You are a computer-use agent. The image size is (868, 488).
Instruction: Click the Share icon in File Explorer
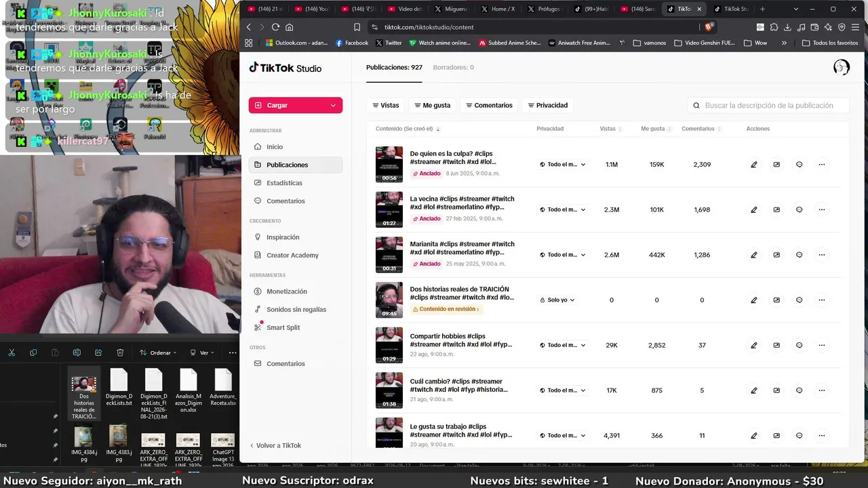tap(98, 352)
